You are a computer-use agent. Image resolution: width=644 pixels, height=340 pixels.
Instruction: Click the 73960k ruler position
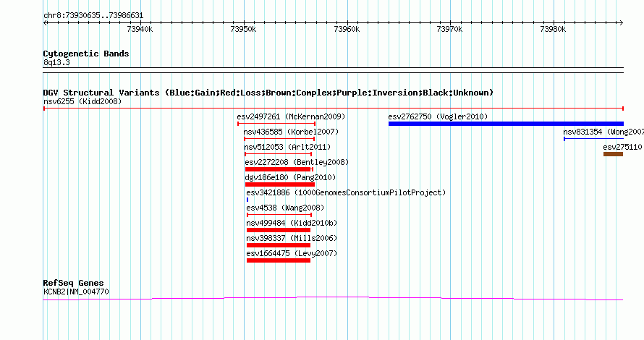347,29
